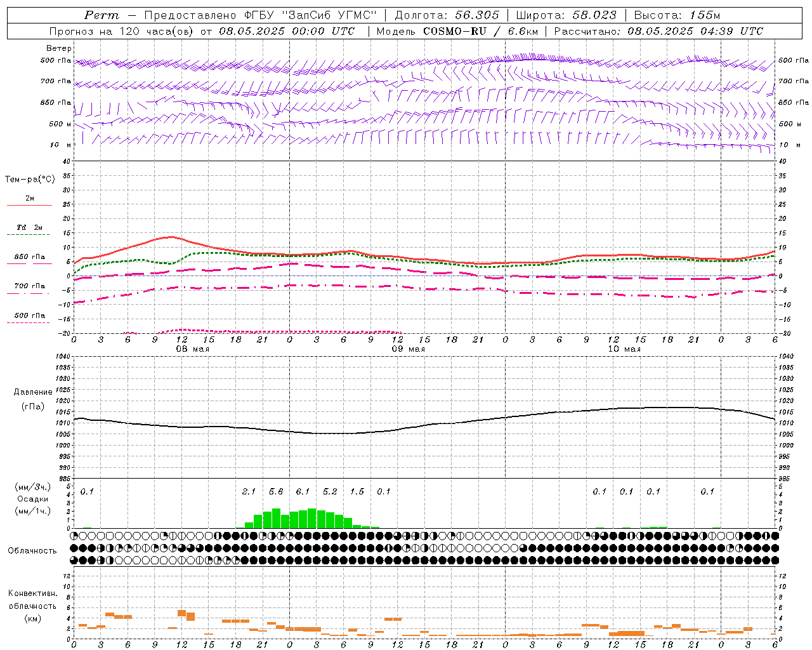Click the 'Долгота: 56.305' value
The height and width of the screenshot is (650, 812).
coord(447,15)
